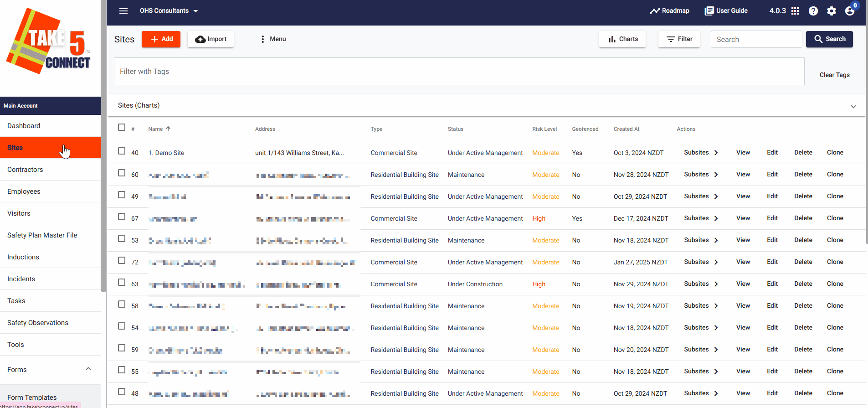Check the box for site 67
868x408 pixels.
click(x=122, y=217)
